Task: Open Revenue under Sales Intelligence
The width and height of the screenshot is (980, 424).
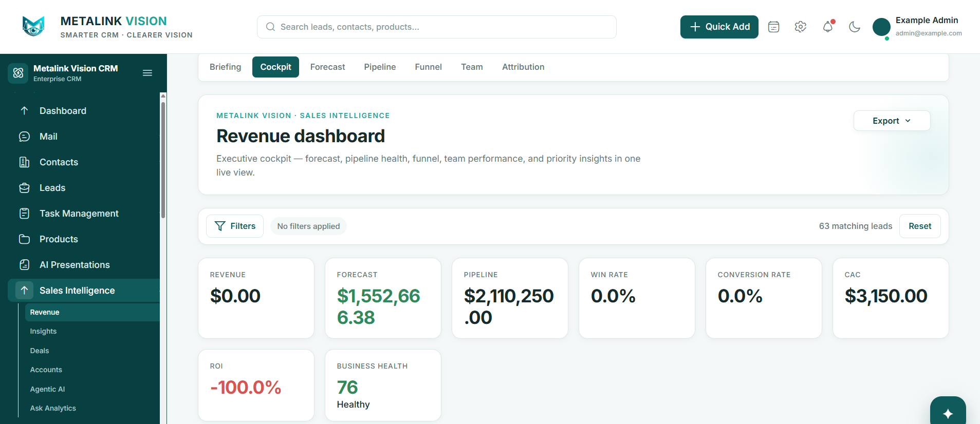Action: click(93, 312)
